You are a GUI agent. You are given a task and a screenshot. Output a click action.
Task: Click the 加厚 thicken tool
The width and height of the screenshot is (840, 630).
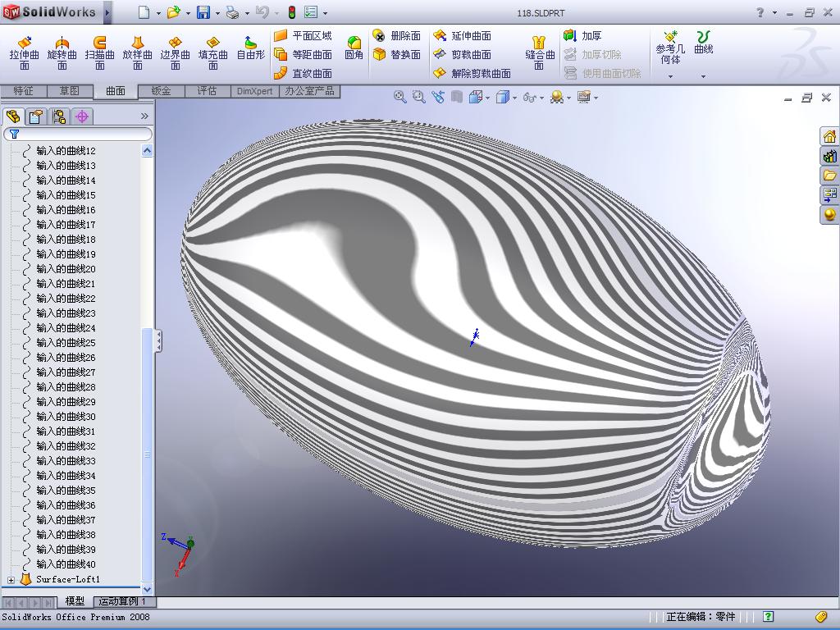[x=583, y=36]
